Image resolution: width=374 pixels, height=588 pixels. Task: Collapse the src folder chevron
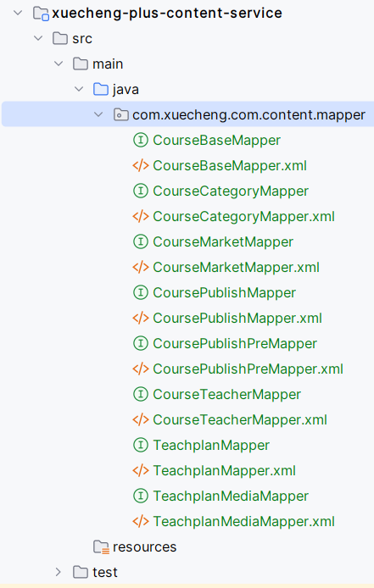click(38, 38)
